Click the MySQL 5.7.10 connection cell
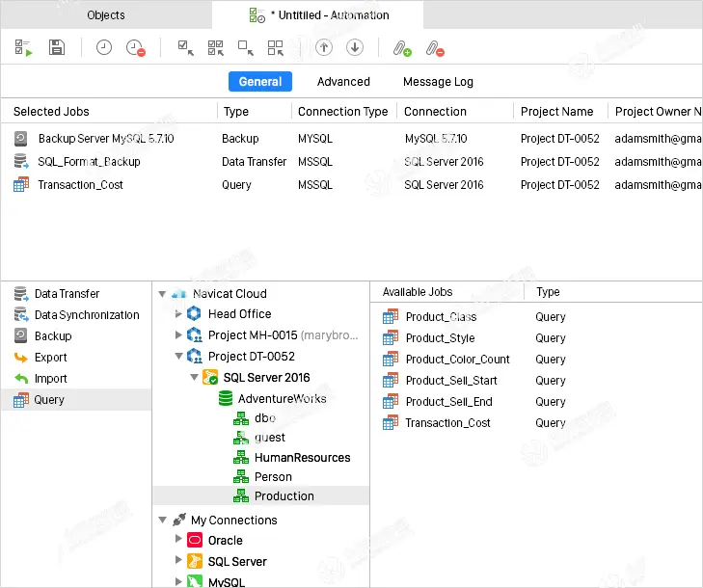The width and height of the screenshot is (703, 588). tap(436, 139)
